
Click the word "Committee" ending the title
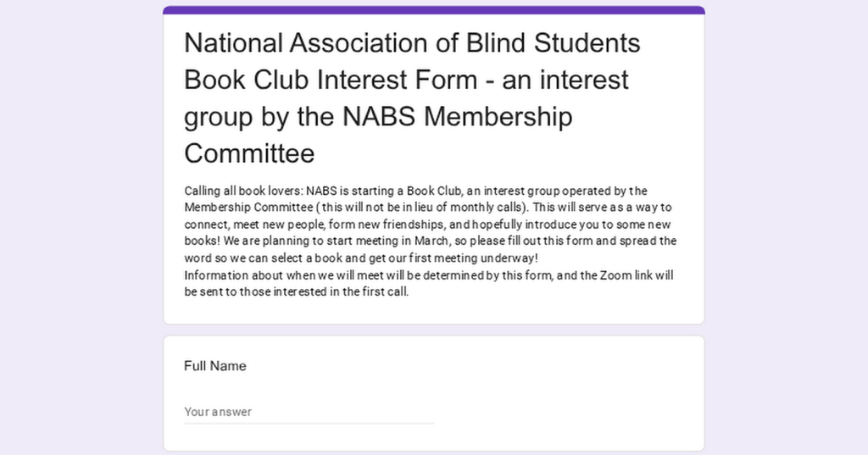(249, 153)
